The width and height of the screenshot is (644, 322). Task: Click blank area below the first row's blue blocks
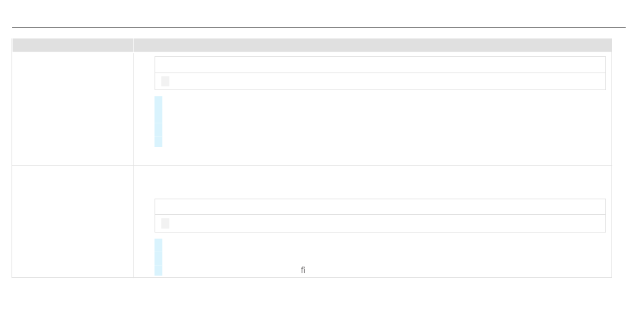click(373, 157)
